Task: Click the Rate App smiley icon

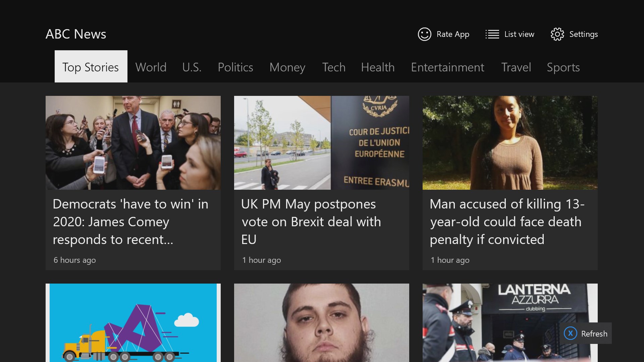Action: (424, 34)
